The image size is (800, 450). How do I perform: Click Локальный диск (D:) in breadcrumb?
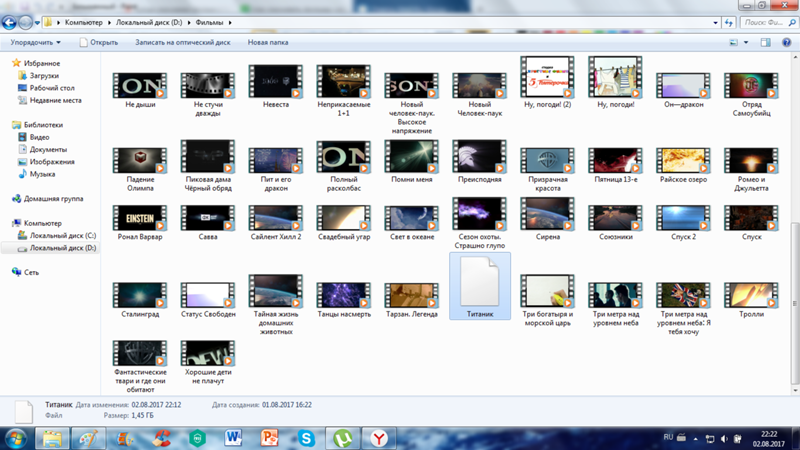149,22
